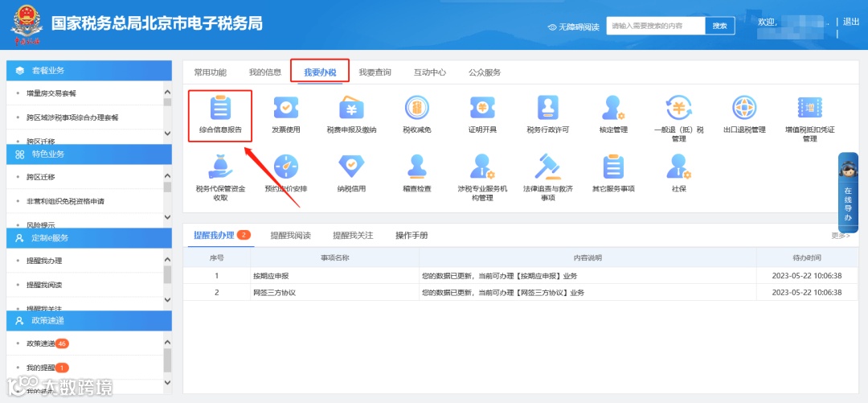Click the 无障碍阅读 link text

(579, 27)
